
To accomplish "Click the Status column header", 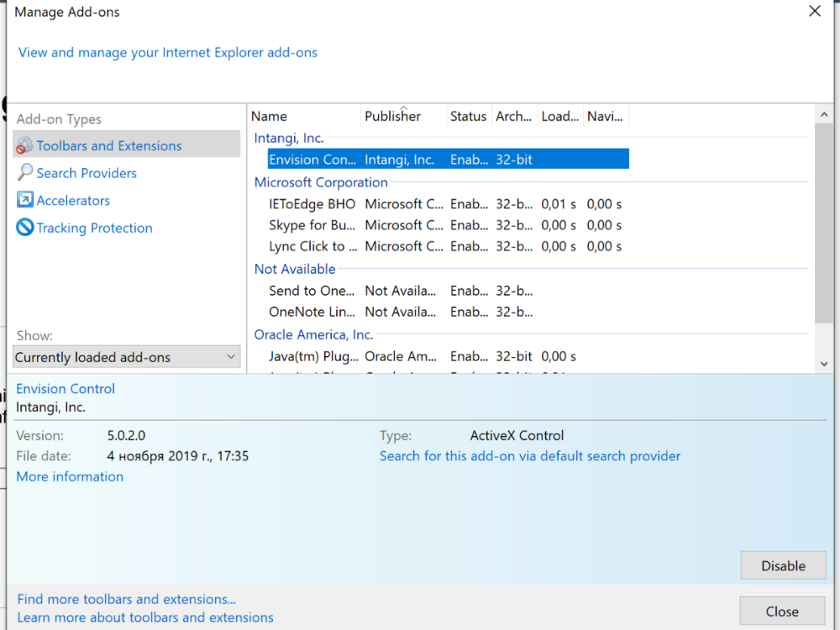I will pos(468,117).
